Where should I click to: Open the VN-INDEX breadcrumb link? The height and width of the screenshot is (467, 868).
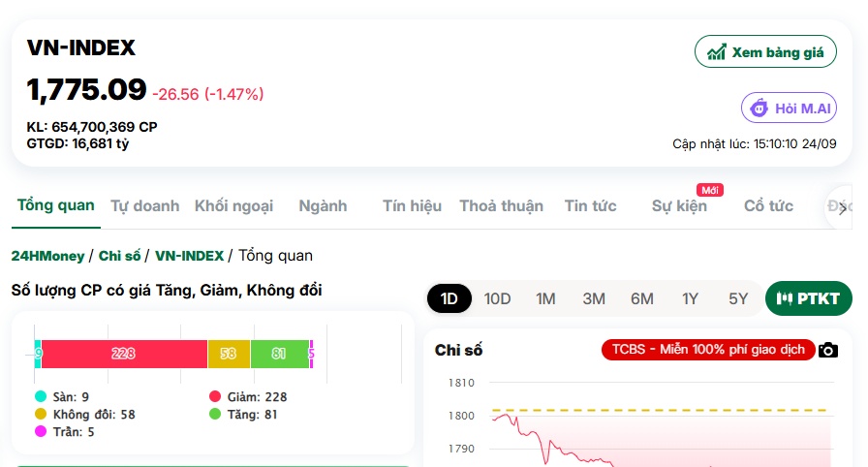189,256
